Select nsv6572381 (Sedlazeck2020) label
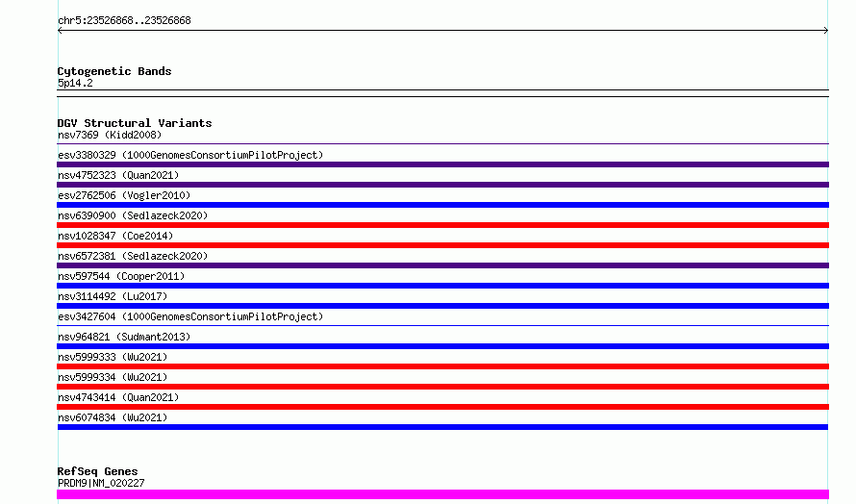 click(x=133, y=256)
